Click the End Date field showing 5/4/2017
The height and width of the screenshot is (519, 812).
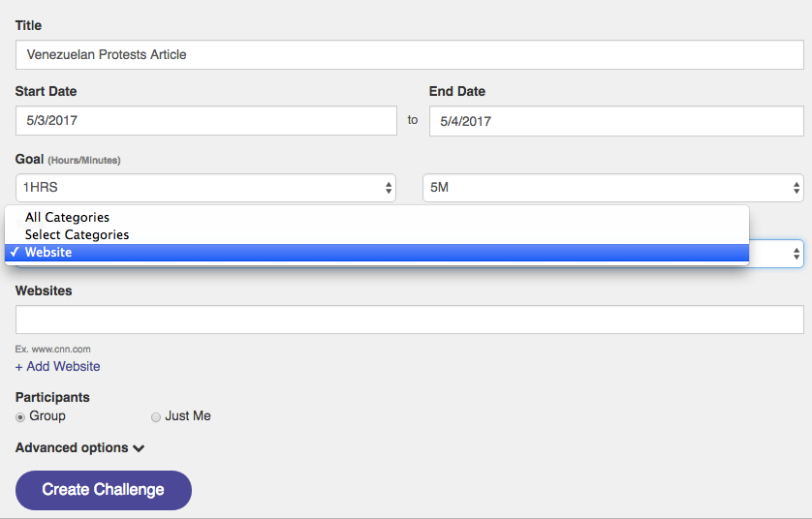point(615,121)
